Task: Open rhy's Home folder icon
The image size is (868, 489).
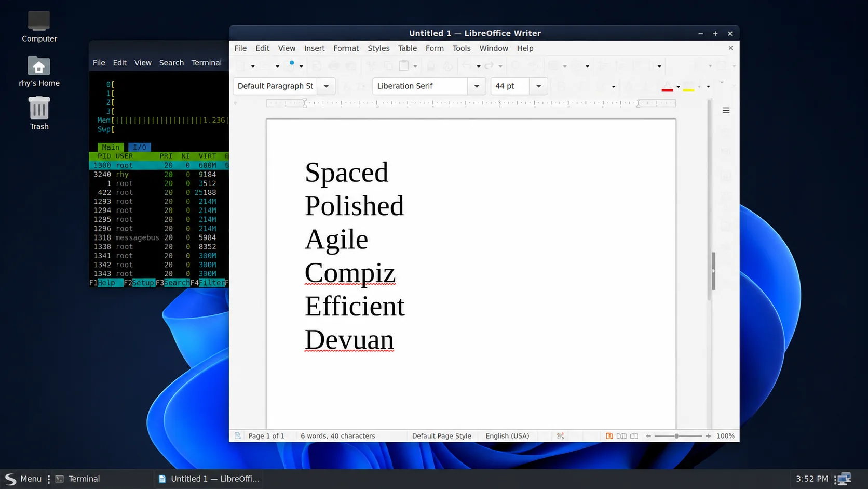Action: coord(39,71)
